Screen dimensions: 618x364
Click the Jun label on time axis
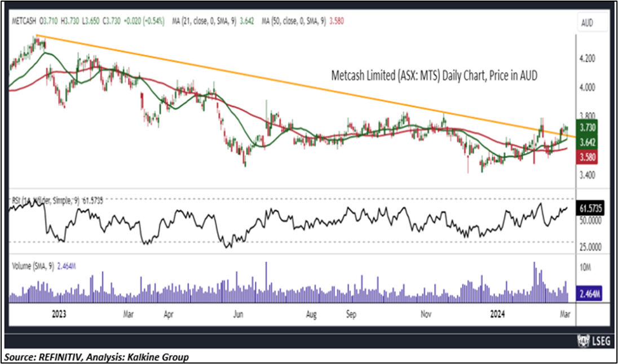tap(239, 314)
